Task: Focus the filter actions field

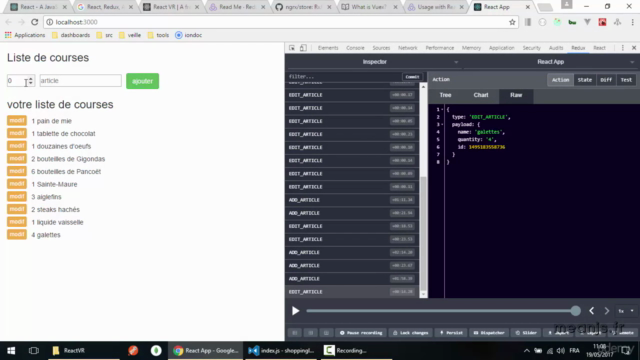Action: [344, 77]
